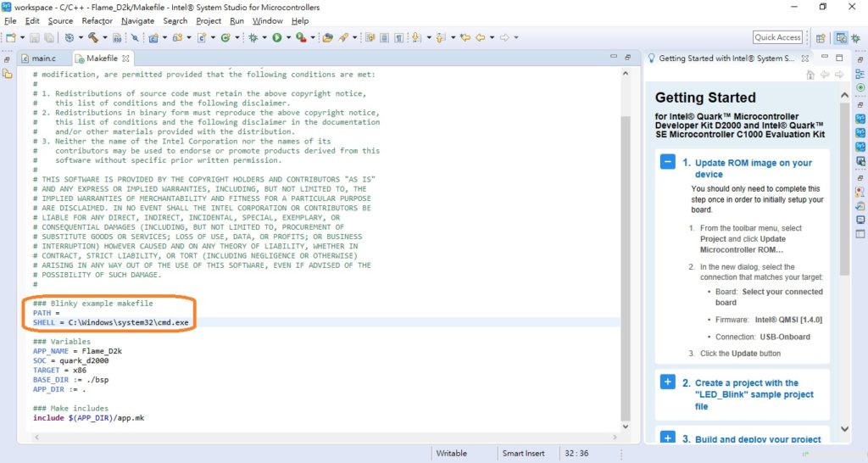The image size is (868, 463).
Task: Click the build configuration manage icon
Action: [70, 37]
